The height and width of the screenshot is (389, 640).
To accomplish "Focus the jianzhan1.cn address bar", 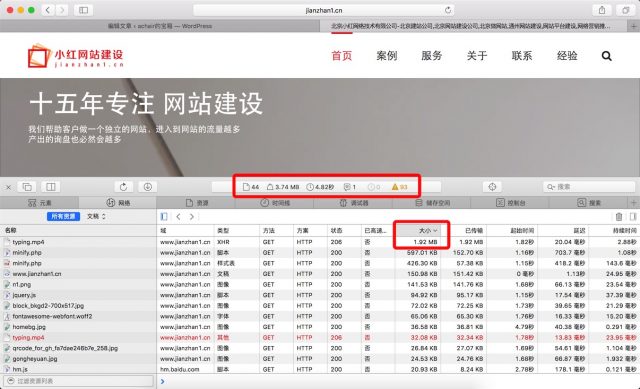I will tap(324, 10).
